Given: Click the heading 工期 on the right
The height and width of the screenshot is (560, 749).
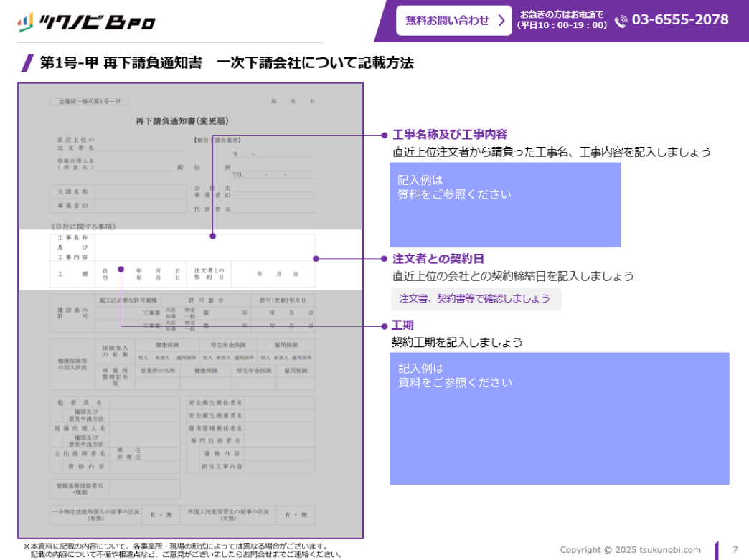Looking at the screenshot, I should click(x=402, y=326).
